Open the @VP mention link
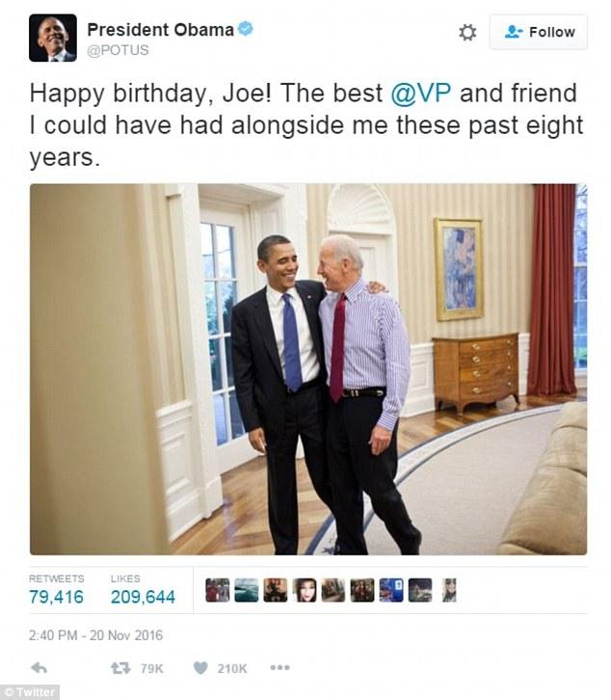 [x=420, y=93]
